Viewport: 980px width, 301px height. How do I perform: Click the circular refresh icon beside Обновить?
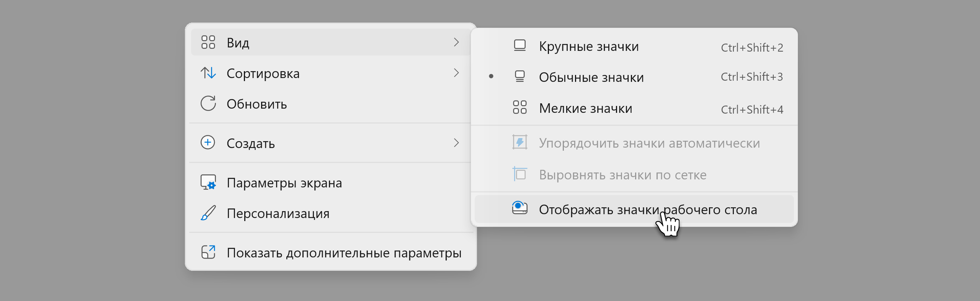(x=208, y=103)
